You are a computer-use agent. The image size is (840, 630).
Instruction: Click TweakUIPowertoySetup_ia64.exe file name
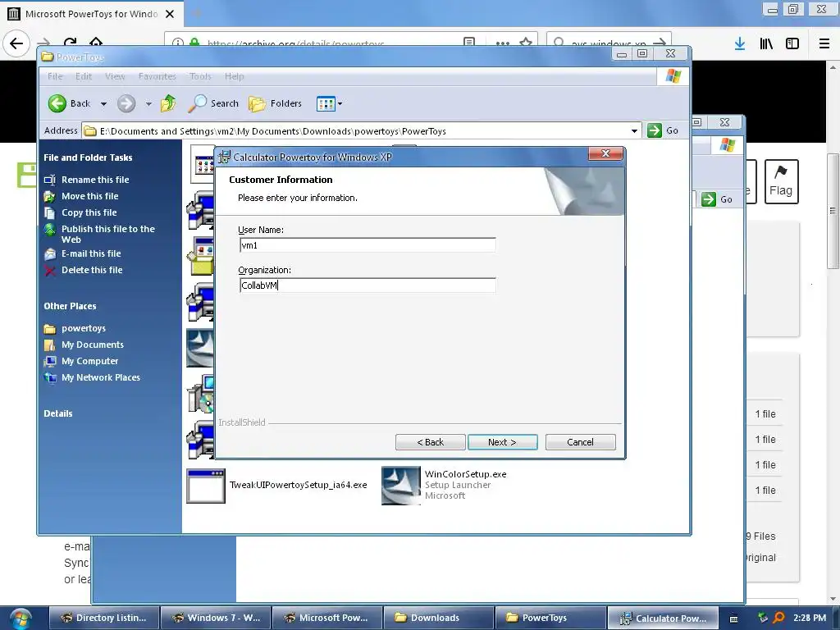pos(299,485)
